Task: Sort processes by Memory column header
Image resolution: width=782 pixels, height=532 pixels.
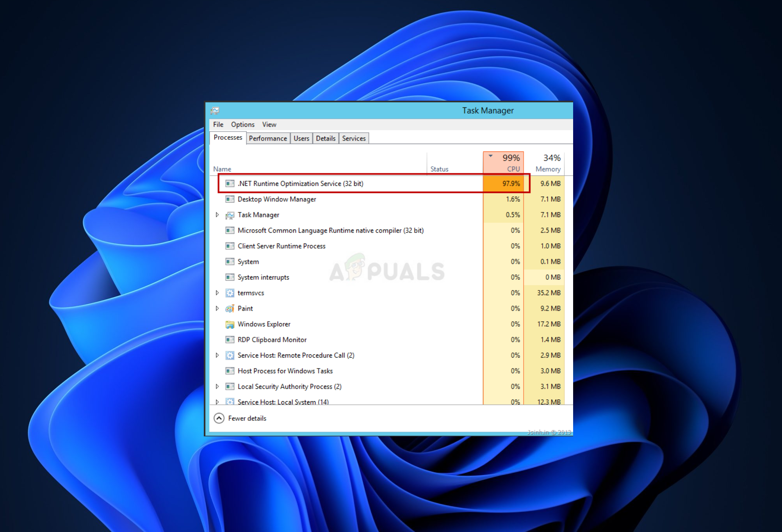Action: pos(547,163)
